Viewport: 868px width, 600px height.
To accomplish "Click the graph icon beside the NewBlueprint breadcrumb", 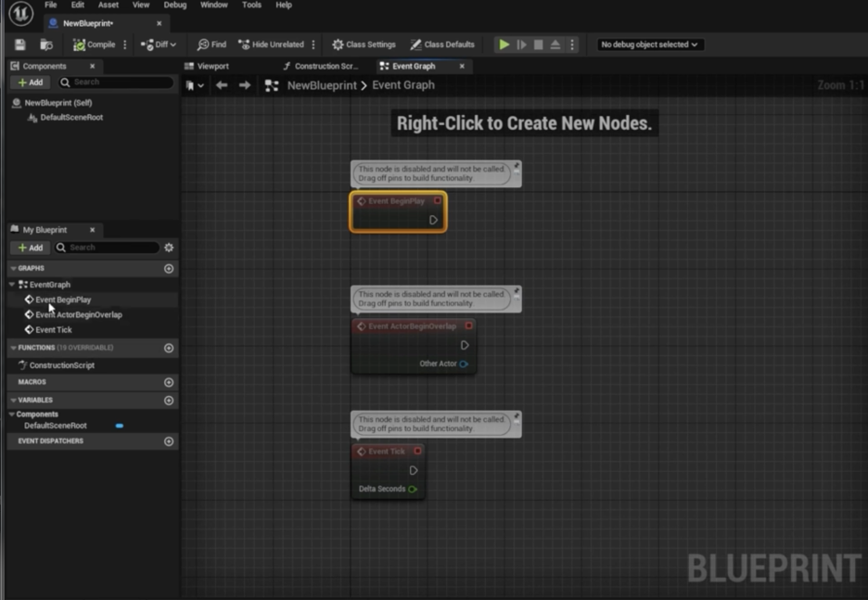I will tap(271, 85).
